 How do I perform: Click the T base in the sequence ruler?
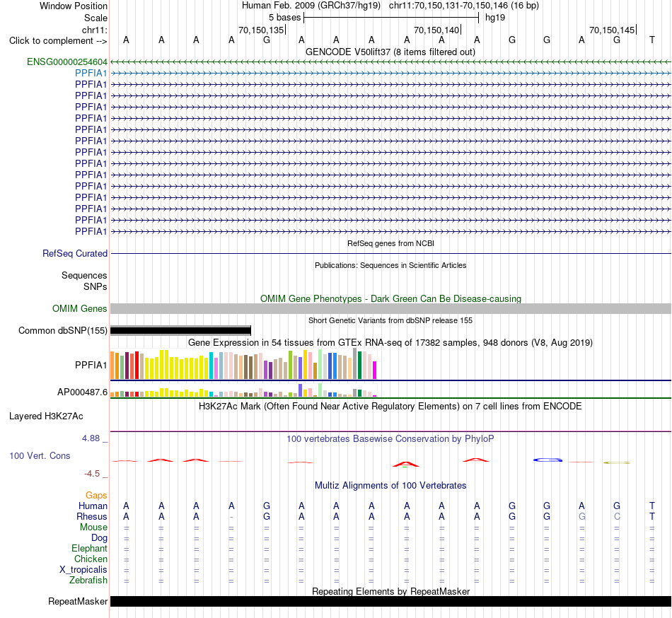click(652, 40)
